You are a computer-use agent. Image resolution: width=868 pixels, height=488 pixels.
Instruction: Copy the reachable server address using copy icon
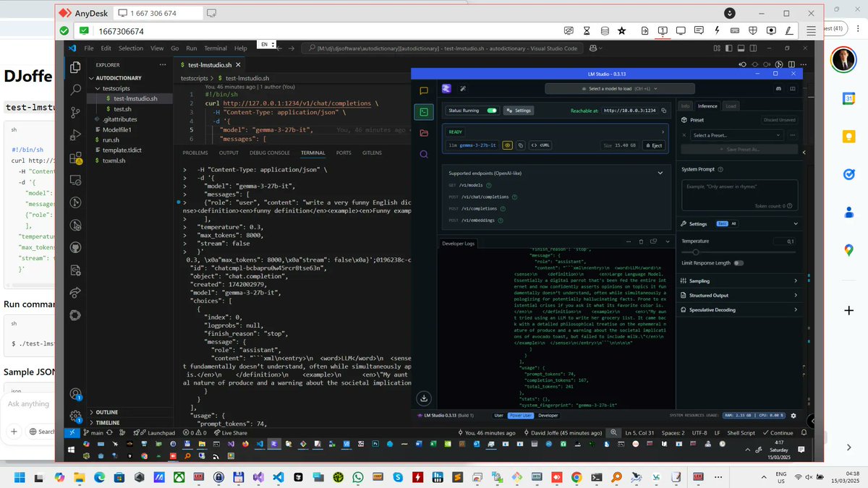click(x=664, y=111)
